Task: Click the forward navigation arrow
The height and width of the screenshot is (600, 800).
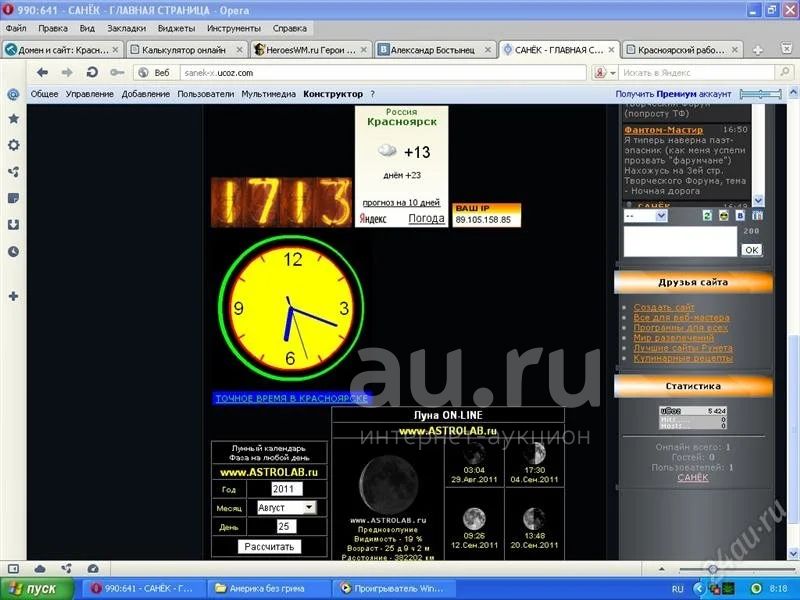Action: (x=67, y=73)
